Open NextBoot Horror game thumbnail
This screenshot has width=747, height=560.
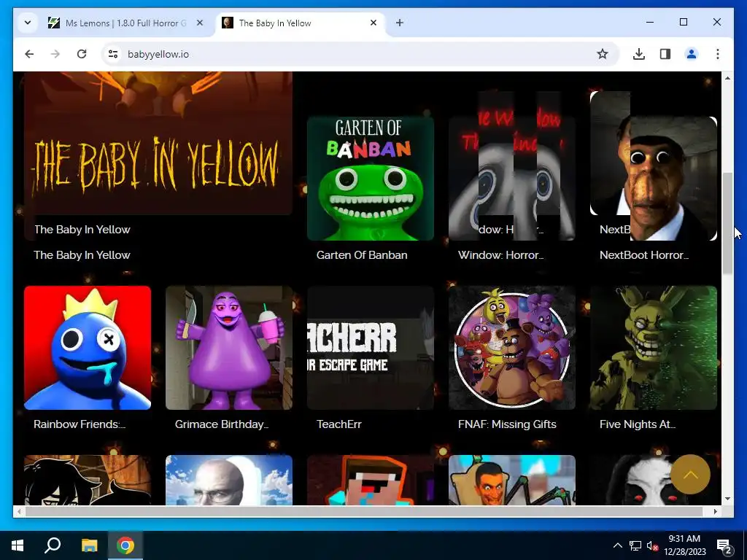(x=654, y=178)
